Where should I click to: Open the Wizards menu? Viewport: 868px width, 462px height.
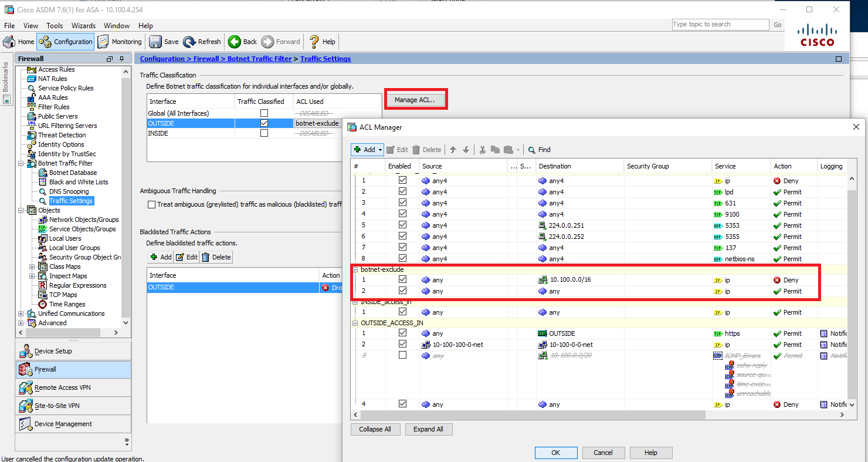point(83,26)
